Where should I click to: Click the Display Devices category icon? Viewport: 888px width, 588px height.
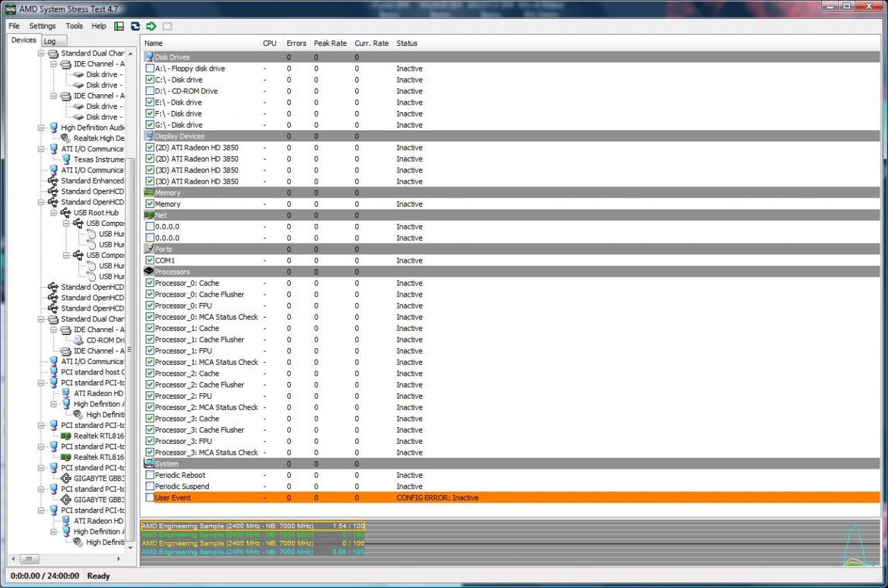click(149, 136)
